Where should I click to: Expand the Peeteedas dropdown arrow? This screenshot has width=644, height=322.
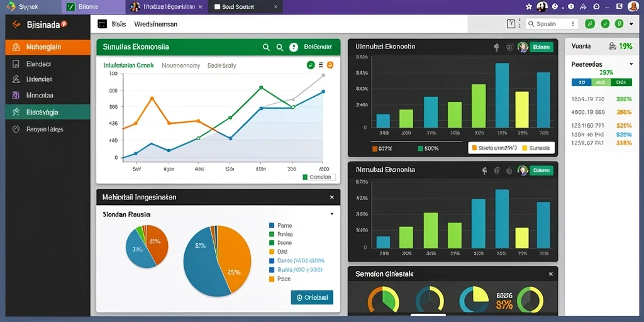coord(631,64)
